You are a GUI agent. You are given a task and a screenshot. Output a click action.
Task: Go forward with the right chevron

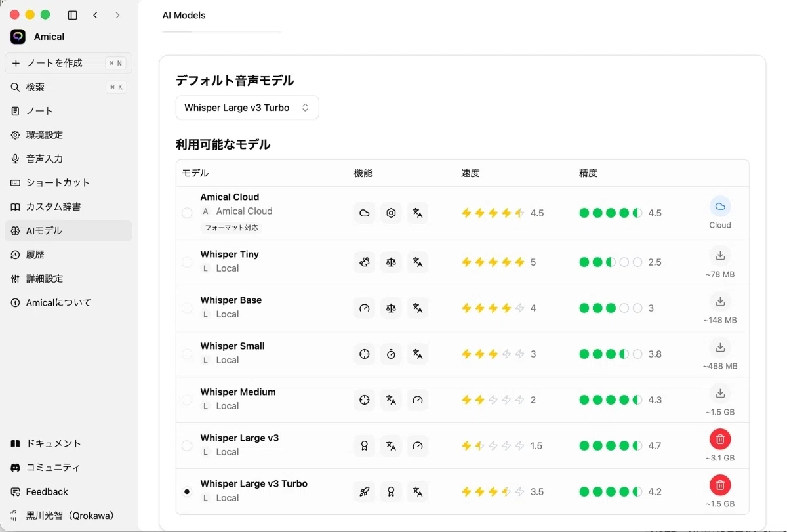pyautogui.click(x=117, y=15)
